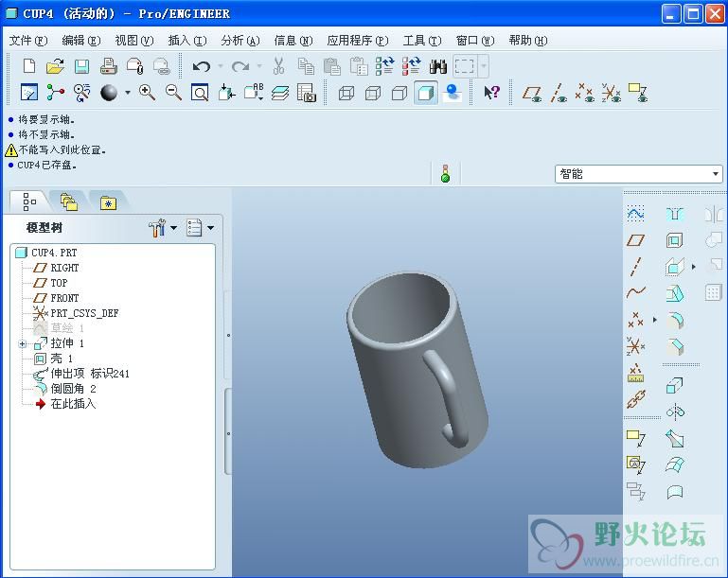Switch to no hidden display mode
This screenshot has width=728, height=578.
pyautogui.click(x=400, y=94)
